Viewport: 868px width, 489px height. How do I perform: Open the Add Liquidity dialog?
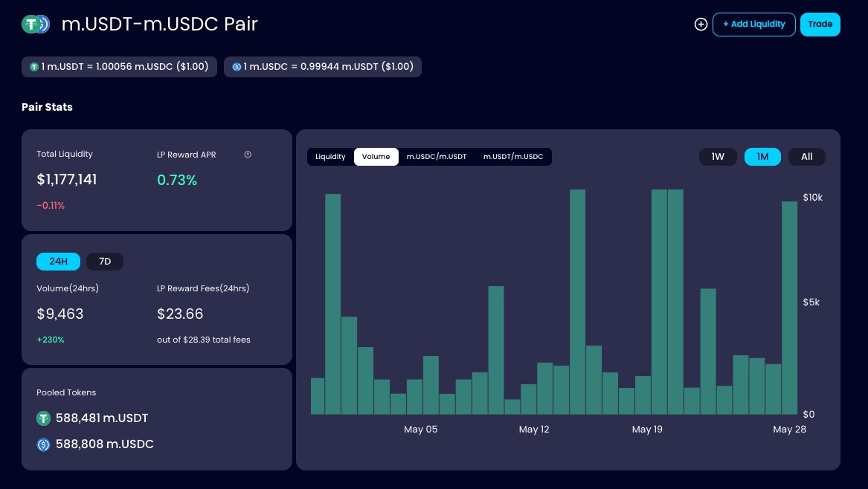tap(754, 25)
